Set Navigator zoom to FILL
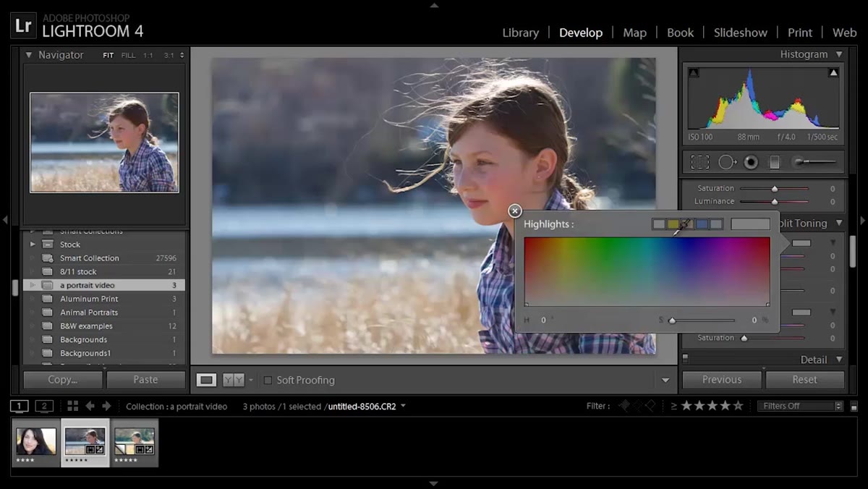 (x=128, y=55)
